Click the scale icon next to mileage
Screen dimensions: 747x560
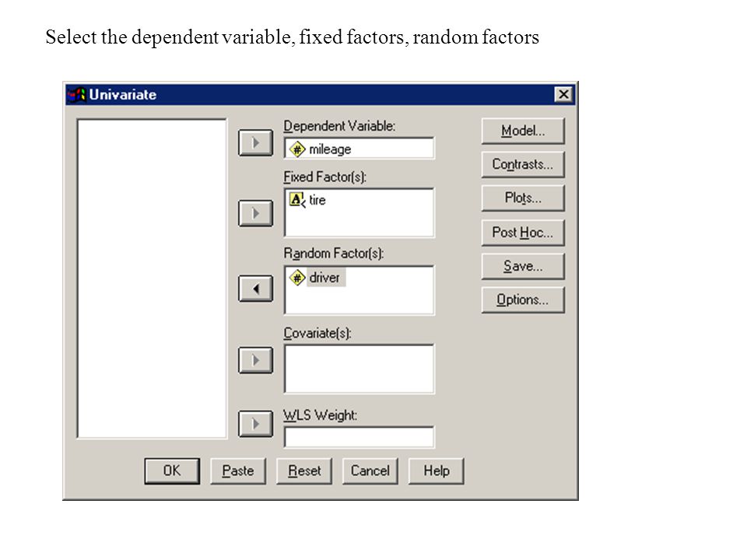pos(297,149)
